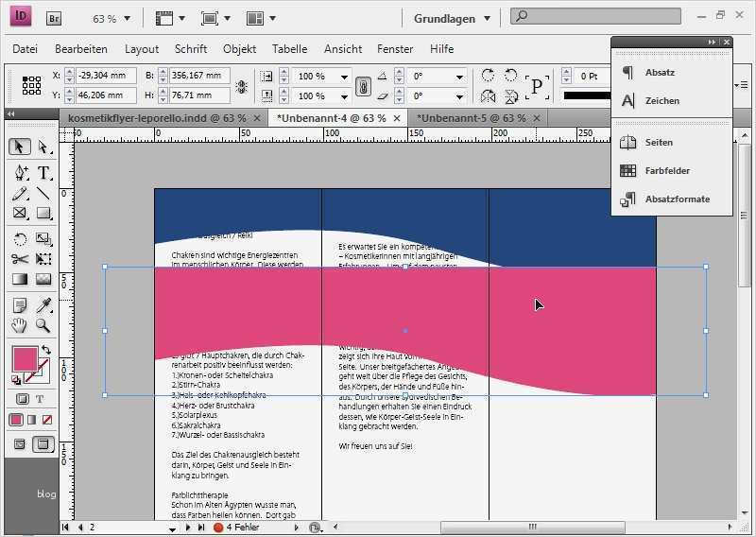Select the Gradient Feather tool
The height and width of the screenshot is (537, 756).
tap(43, 279)
